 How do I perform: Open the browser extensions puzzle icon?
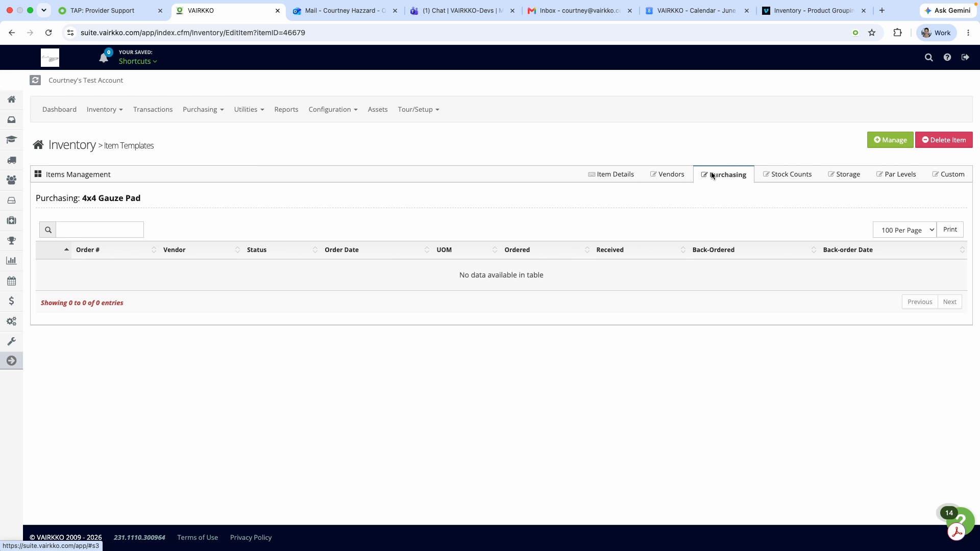pyautogui.click(x=897, y=33)
